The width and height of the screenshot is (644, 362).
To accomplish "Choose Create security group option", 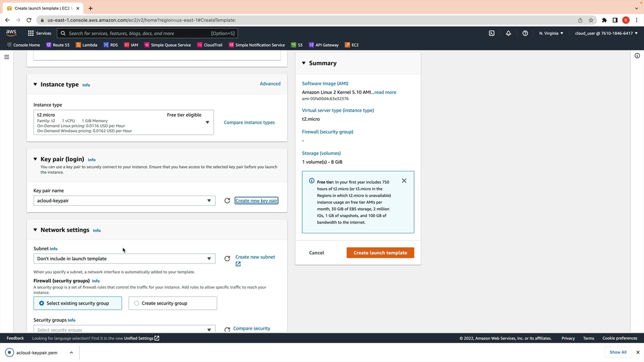I will (x=173, y=303).
